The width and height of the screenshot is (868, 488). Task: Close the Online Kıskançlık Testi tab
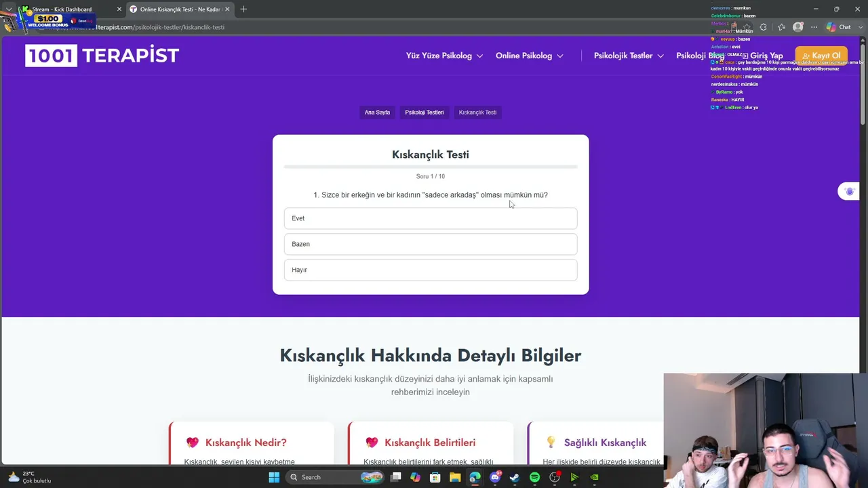click(227, 9)
